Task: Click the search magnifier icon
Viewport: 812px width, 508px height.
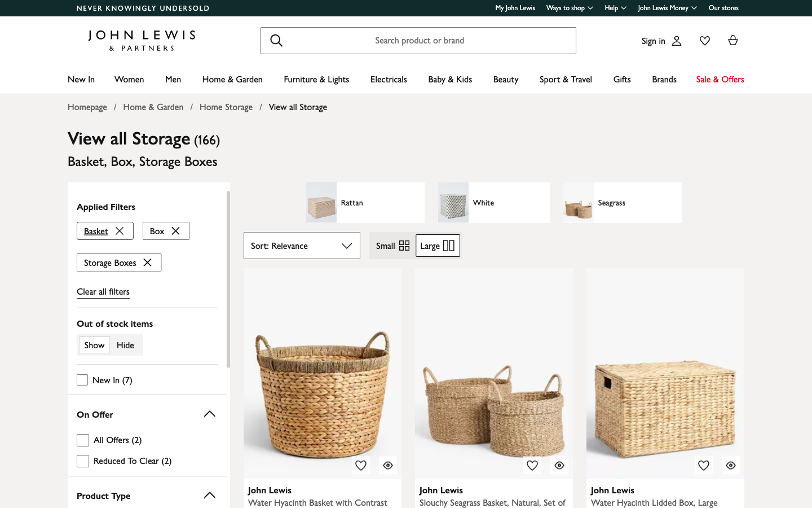Action: [276, 40]
